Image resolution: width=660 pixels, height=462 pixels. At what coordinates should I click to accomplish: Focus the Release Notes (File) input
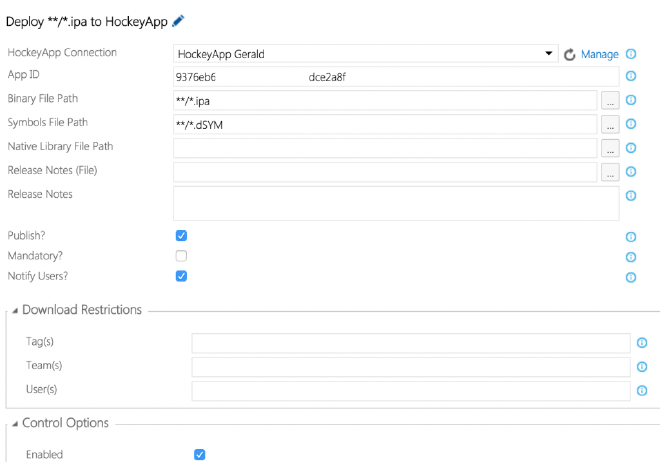coord(385,173)
